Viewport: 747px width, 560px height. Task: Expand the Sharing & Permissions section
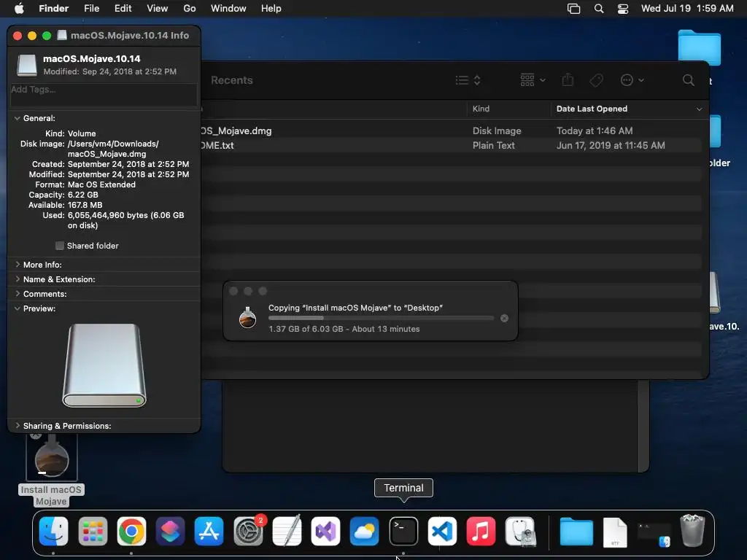click(18, 426)
